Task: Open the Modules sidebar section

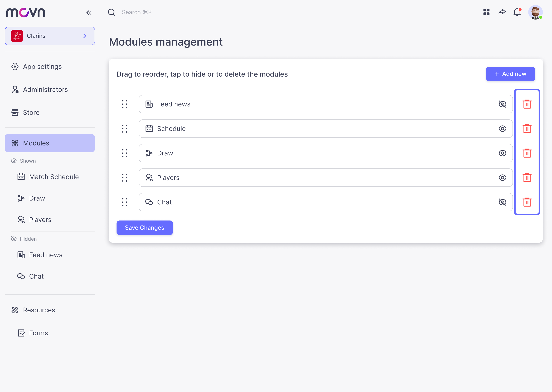Action: (50, 143)
